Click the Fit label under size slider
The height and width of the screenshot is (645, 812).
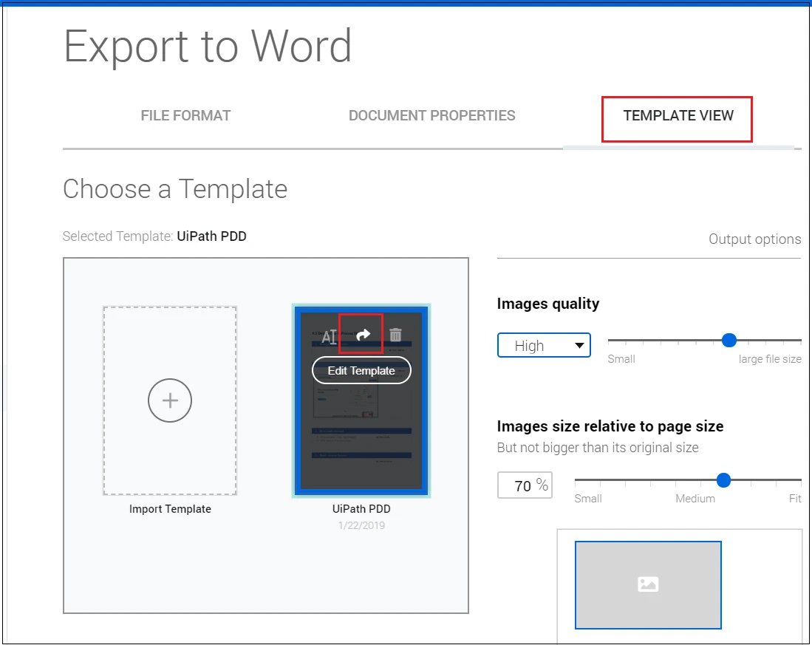point(795,499)
